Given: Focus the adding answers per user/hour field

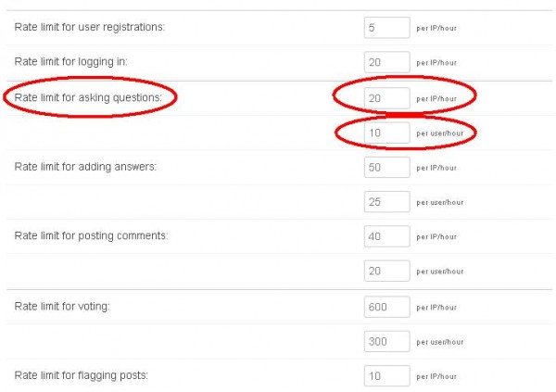Looking at the screenshot, I should [387, 202].
